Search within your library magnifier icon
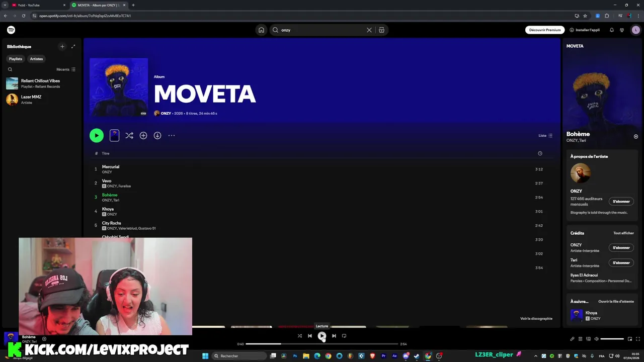Viewport: 644px width, 362px height. pyautogui.click(x=10, y=69)
